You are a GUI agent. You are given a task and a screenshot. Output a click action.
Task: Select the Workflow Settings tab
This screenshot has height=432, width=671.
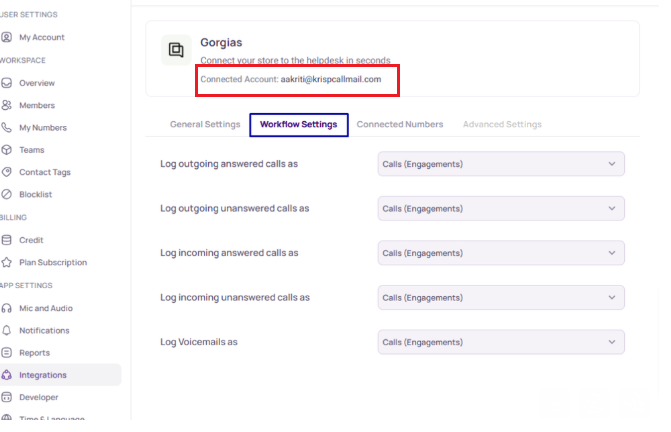click(299, 124)
